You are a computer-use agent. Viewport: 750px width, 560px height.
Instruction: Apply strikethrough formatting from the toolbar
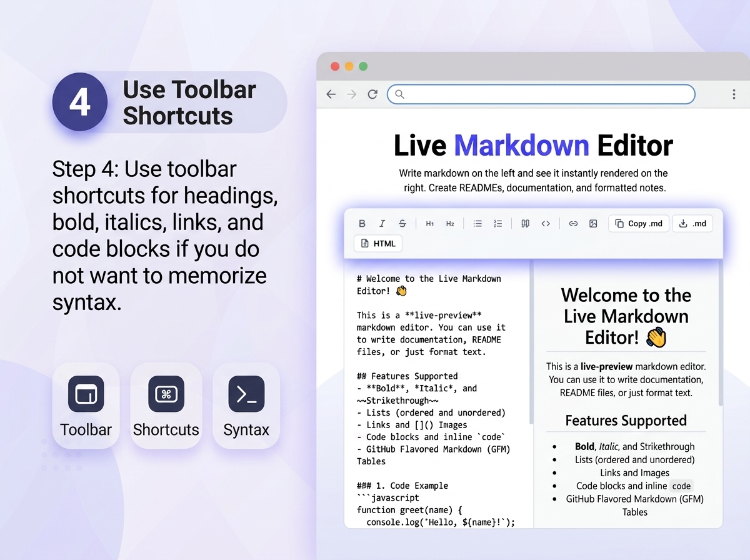[x=402, y=224]
